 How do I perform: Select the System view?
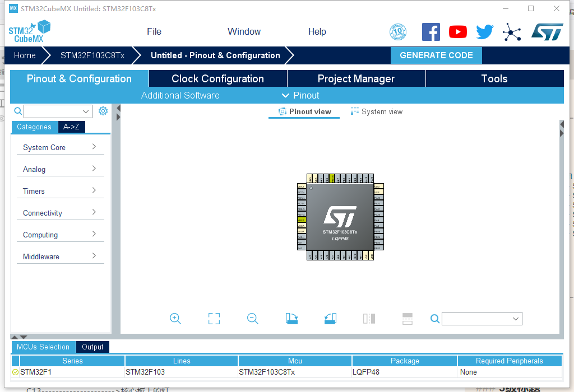377,112
